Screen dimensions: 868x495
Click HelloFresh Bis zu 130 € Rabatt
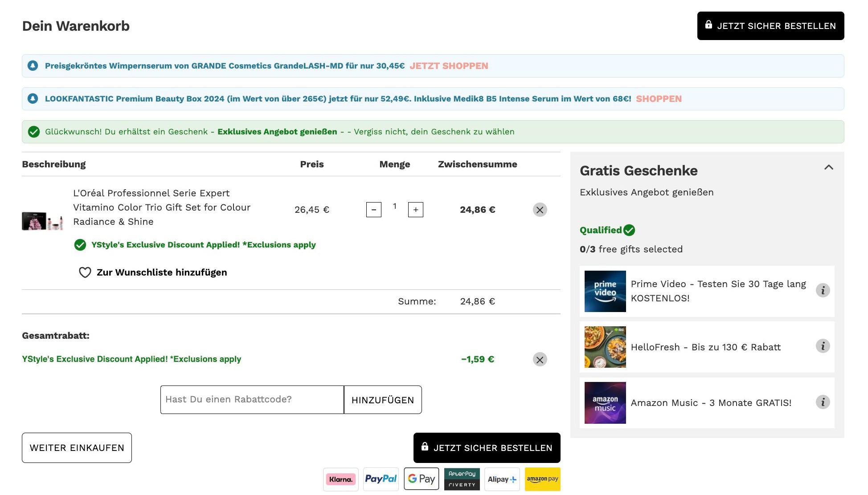[x=706, y=347]
